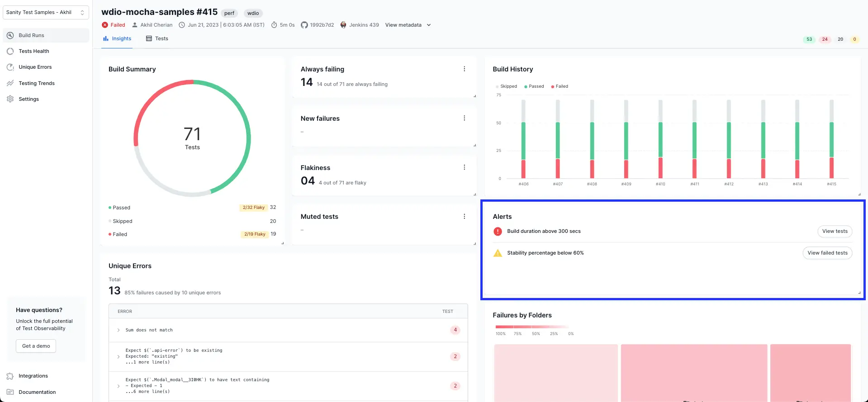Click the Unique Errors sidebar icon
868x402 pixels.
(x=10, y=67)
